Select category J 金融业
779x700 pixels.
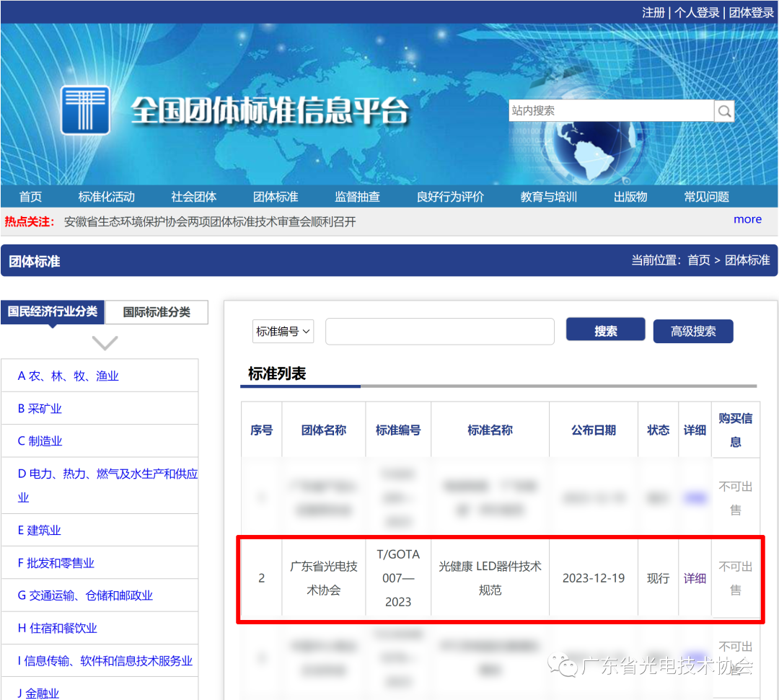(38, 693)
